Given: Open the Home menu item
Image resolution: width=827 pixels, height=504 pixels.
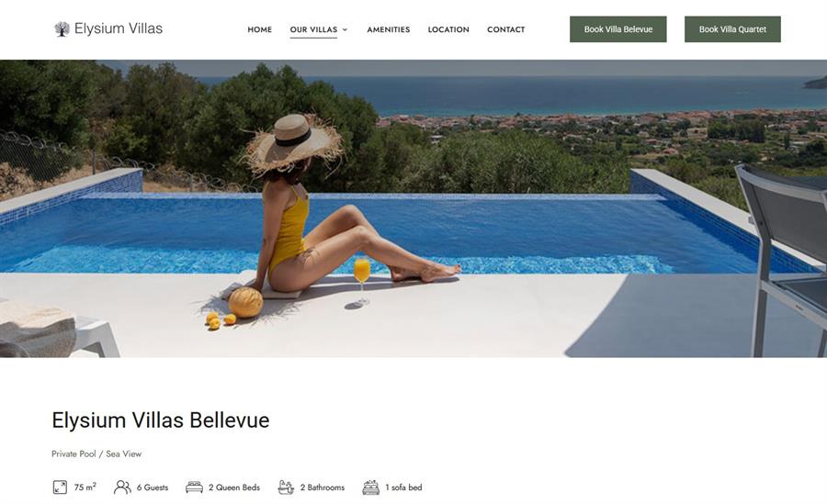Looking at the screenshot, I should (260, 29).
